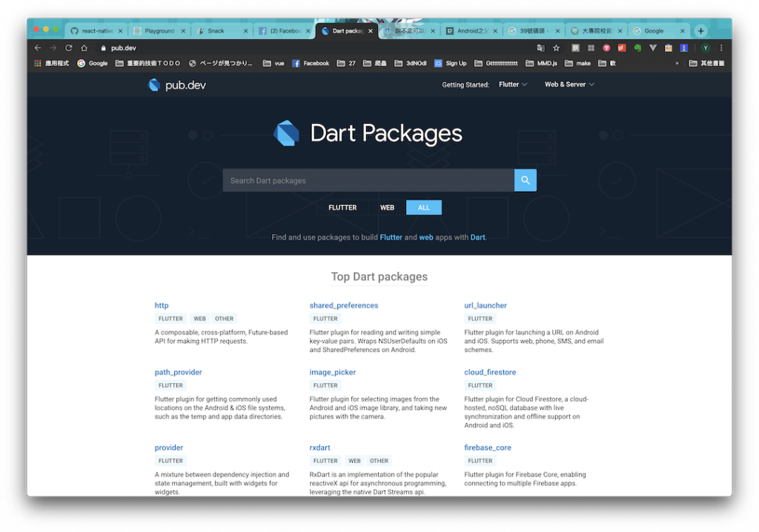This screenshot has height=532, width=759.
Task: Open the browser home page icon
Action: (84, 48)
